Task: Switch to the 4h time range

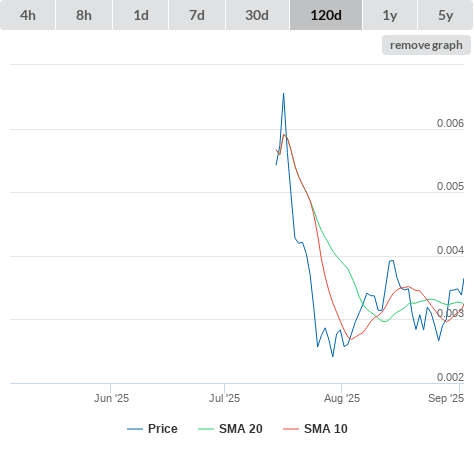Action: [28, 15]
